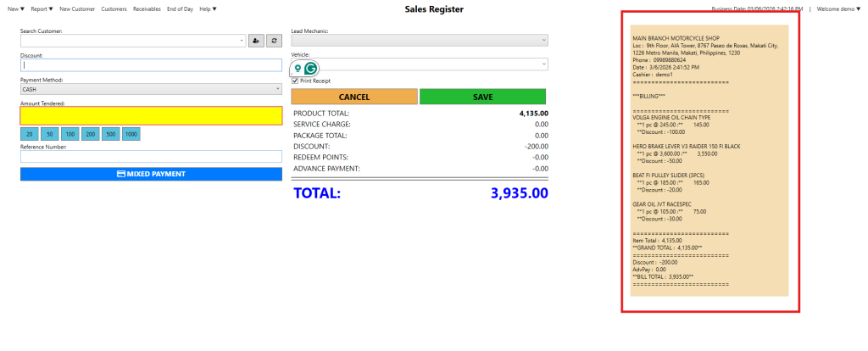868x351 pixels.
Task: Open the Report menu
Action: [x=41, y=9]
